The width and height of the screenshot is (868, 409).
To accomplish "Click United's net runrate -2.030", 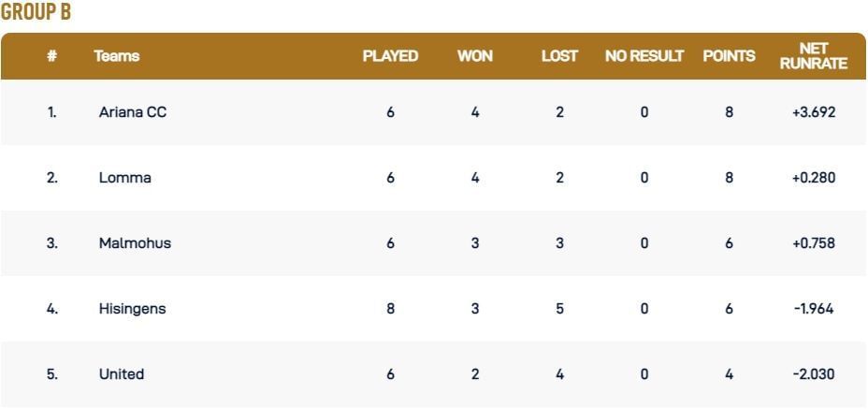I will coord(813,374).
